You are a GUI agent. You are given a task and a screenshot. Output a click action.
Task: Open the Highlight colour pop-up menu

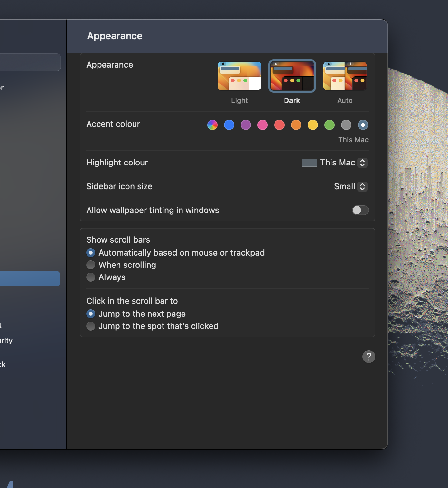coord(334,163)
